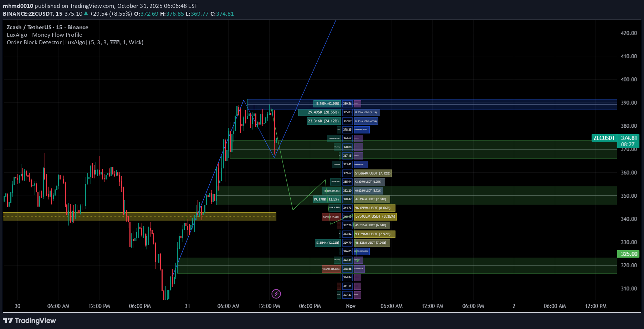Select the 57.405M USDT (8.35%) profile bar
The height and width of the screenshot is (329, 644).
point(375,216)
